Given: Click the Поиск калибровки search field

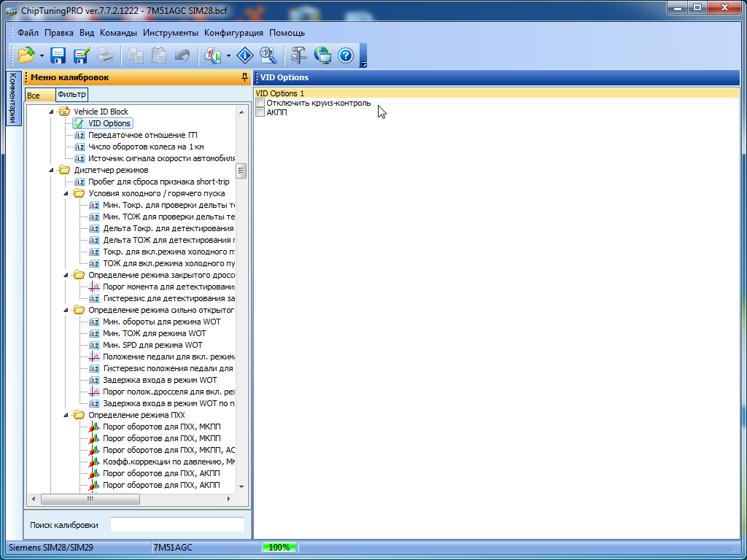Looking at the screenshot, I should tap(177, 525).
